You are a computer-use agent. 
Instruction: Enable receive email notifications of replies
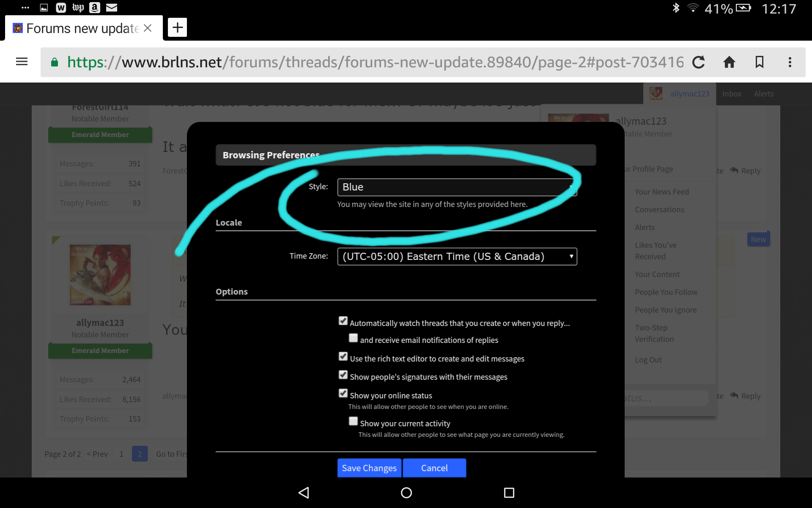[x=353, y=338]
